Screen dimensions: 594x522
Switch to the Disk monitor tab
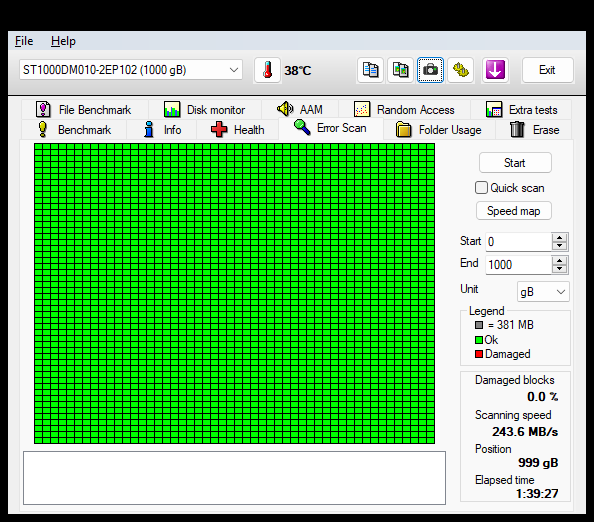tap(205, 110)
